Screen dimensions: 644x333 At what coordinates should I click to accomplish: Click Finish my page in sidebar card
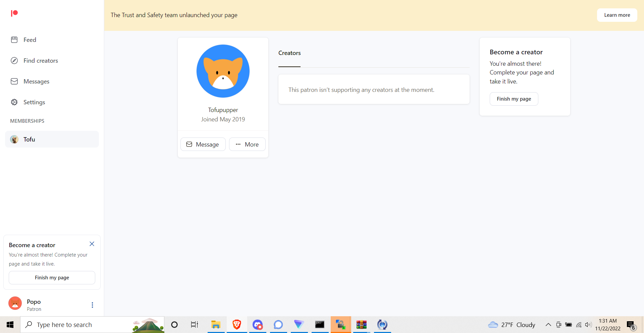point(52,278)
